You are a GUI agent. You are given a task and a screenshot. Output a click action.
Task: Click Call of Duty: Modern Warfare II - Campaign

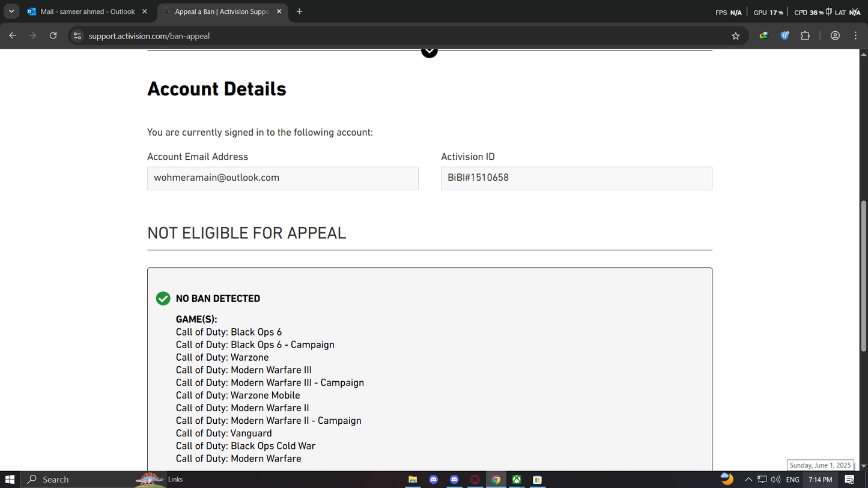pos(269,420)
